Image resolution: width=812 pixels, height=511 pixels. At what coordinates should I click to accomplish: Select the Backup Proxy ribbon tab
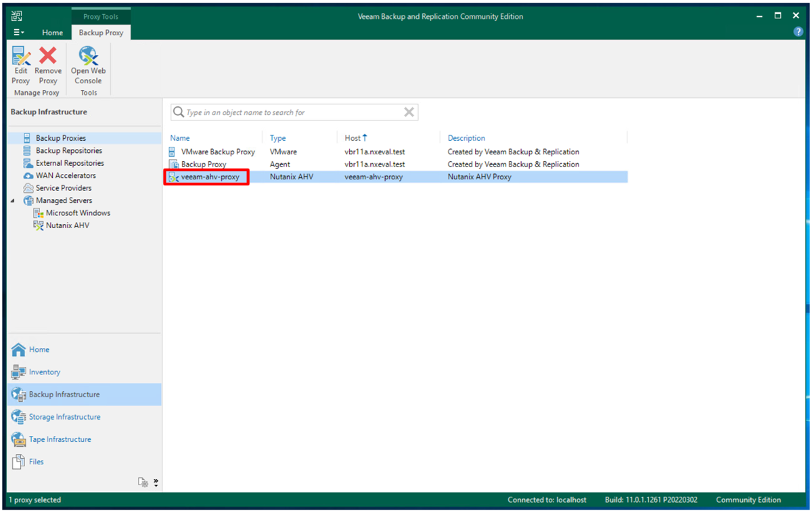(101, 32)
